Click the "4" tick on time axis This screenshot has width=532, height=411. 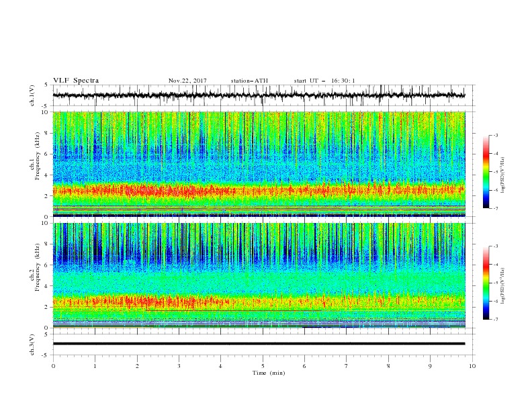(220, 366)
